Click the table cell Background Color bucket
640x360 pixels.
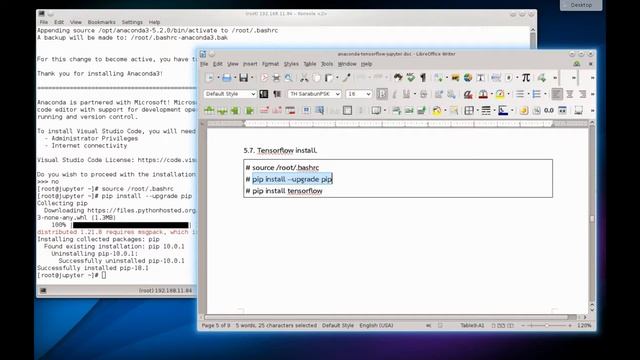[437, 110]
